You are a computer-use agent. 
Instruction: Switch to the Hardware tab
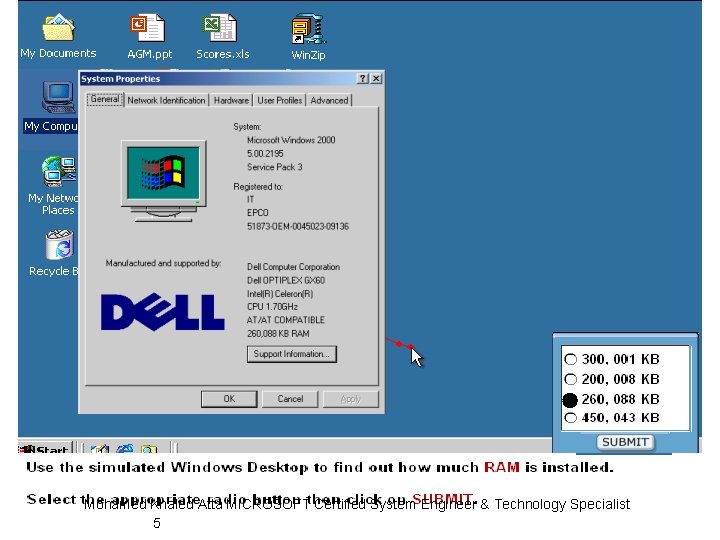231,100
